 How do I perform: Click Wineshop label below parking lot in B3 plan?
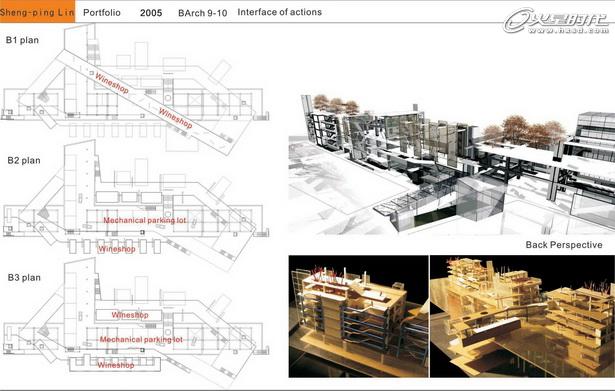(116, 365)
